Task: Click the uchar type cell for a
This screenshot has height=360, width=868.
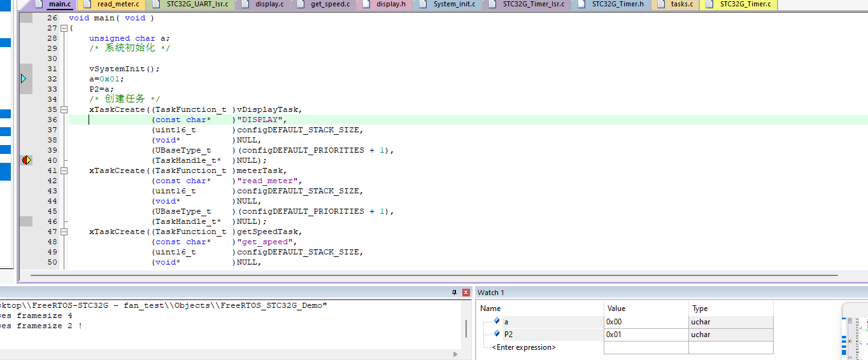Action: tap(731, 322)
